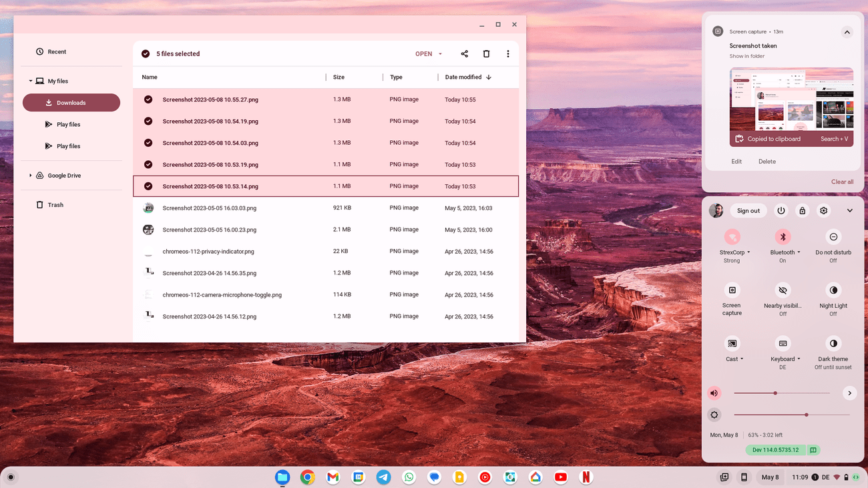Toggle Bluetooth off
868x488 pixels.
pyautogui.click(x=783, y=237)
